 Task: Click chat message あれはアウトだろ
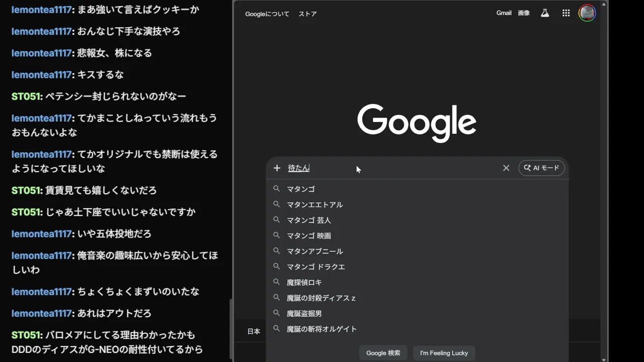click(x=81, y=313)
